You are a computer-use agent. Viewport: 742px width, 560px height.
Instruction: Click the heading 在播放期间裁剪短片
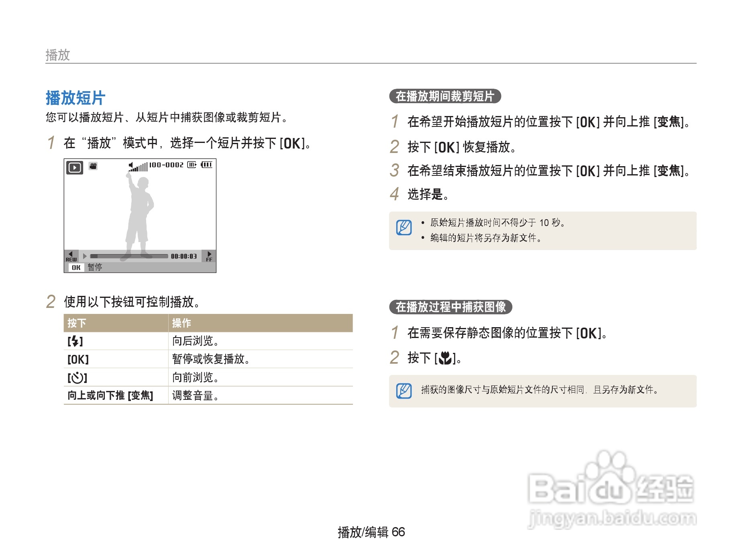(445, 96)
